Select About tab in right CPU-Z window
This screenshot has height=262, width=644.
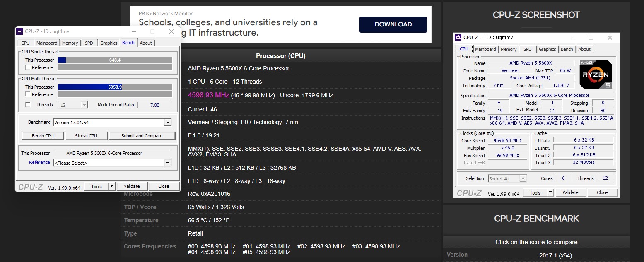click(x=584, y=49)
